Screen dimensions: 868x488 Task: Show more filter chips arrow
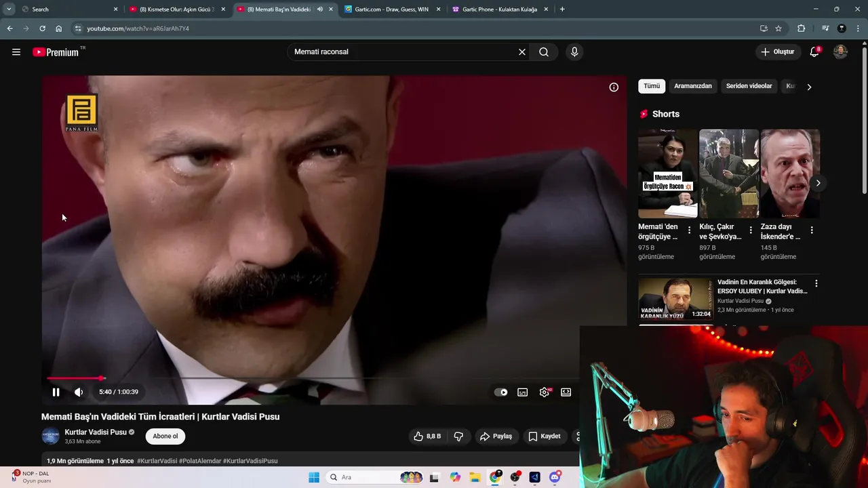tap(809, 87)
